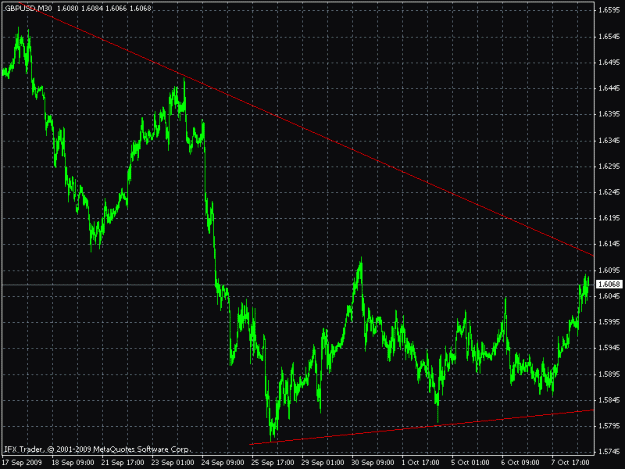
Task: Click the 1.6045 price axis label
Action: [x=609, y=296]
